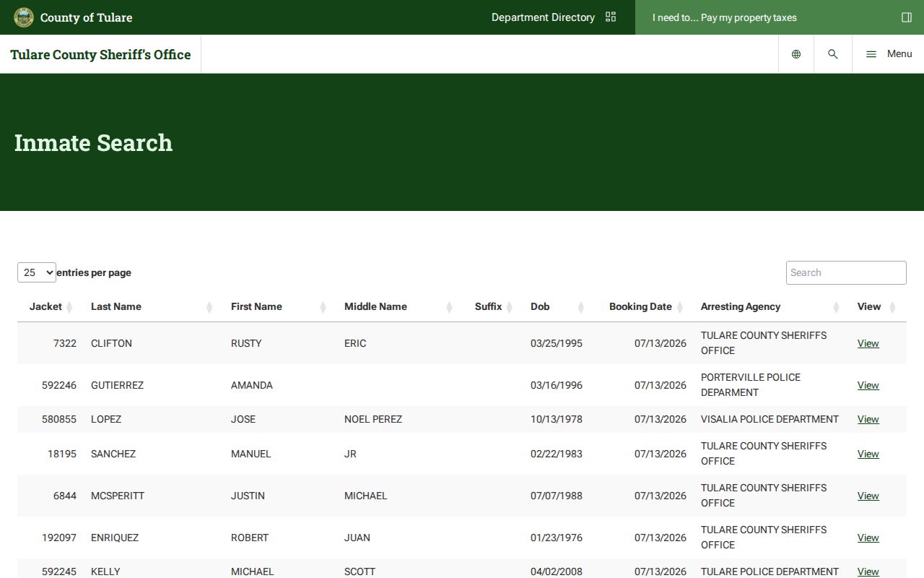View inmate MCSPERITT record
This screenshot has width=924, height=578.
tap(868, 496)
